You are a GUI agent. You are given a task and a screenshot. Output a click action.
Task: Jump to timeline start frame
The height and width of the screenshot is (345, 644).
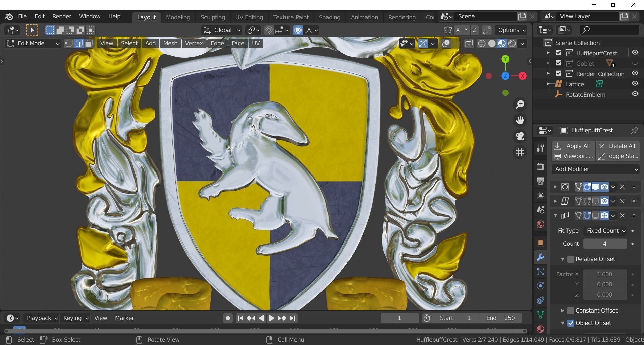coord(240,318)
